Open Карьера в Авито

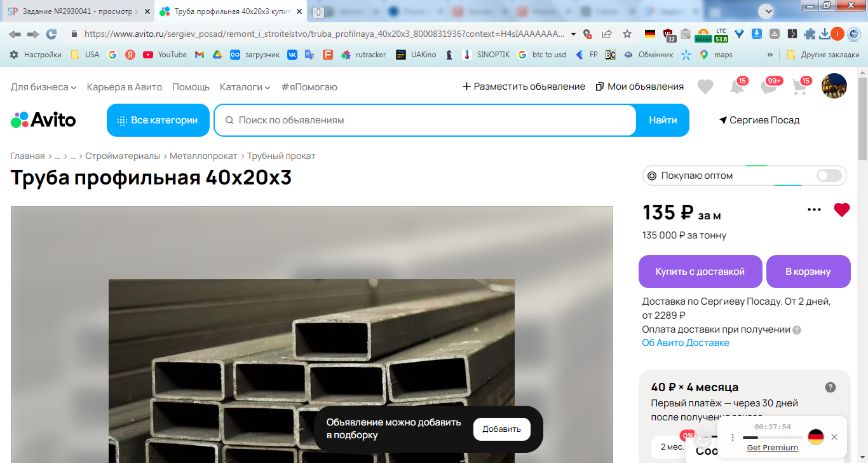125,86
